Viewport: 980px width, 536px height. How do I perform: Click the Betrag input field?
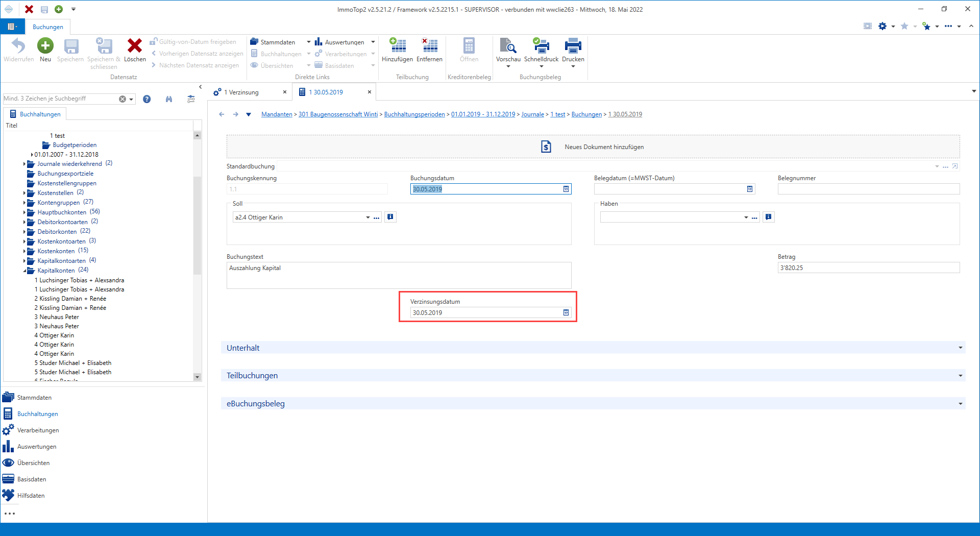[869, 267]
